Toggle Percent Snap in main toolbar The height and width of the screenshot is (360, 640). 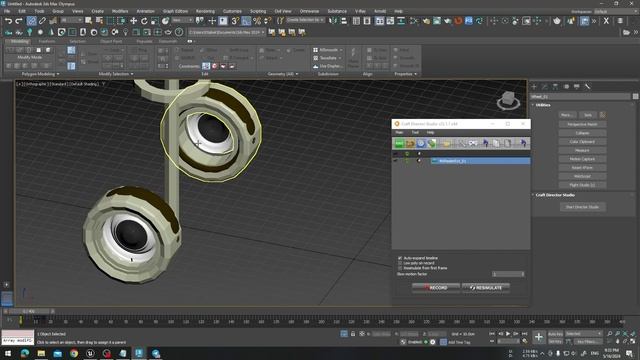coord(257,20)
